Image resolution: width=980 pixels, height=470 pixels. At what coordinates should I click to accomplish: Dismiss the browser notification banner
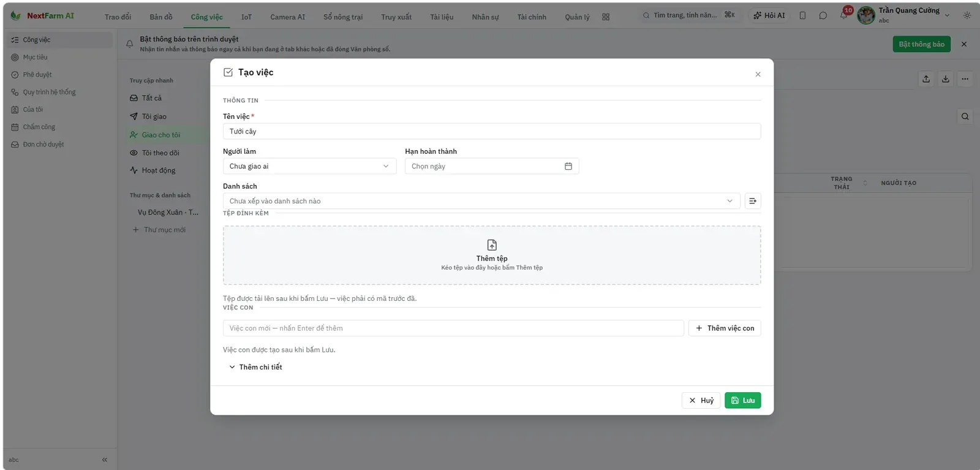pos(964,44)
